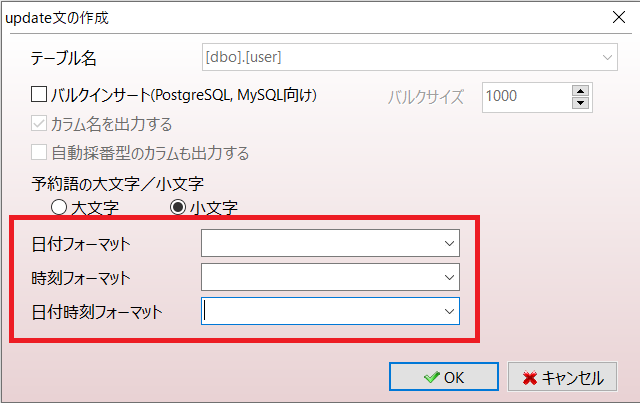Click the 日付フォーマット label text
Screen dimensions: 640x403
(81, 244)
